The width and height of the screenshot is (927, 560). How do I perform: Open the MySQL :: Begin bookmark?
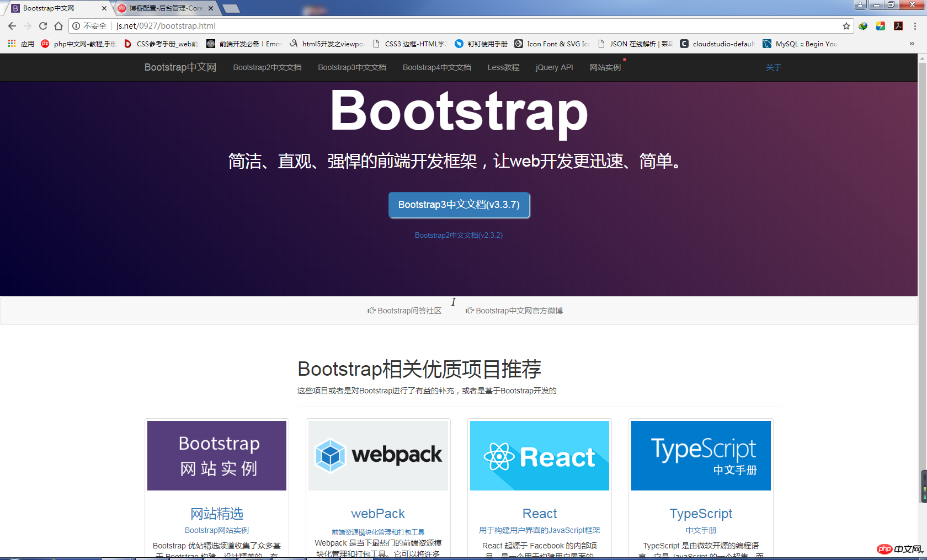click(x=800, y=44)
